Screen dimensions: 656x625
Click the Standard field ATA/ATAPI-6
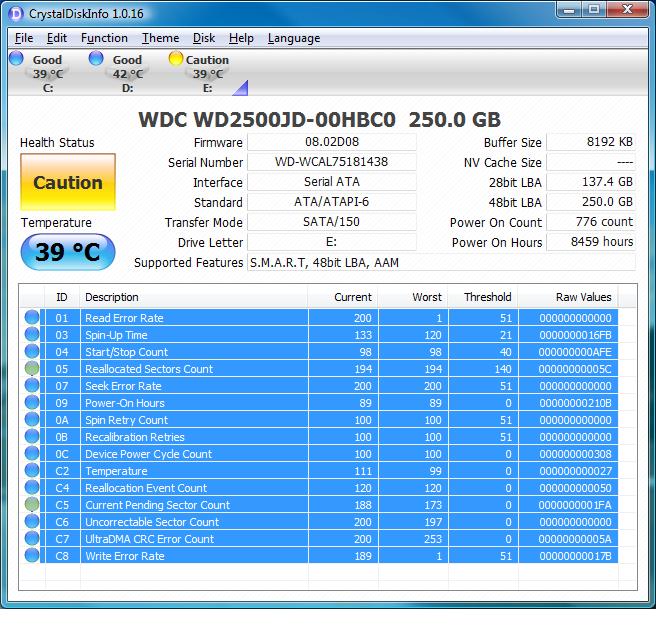point(332,202)
